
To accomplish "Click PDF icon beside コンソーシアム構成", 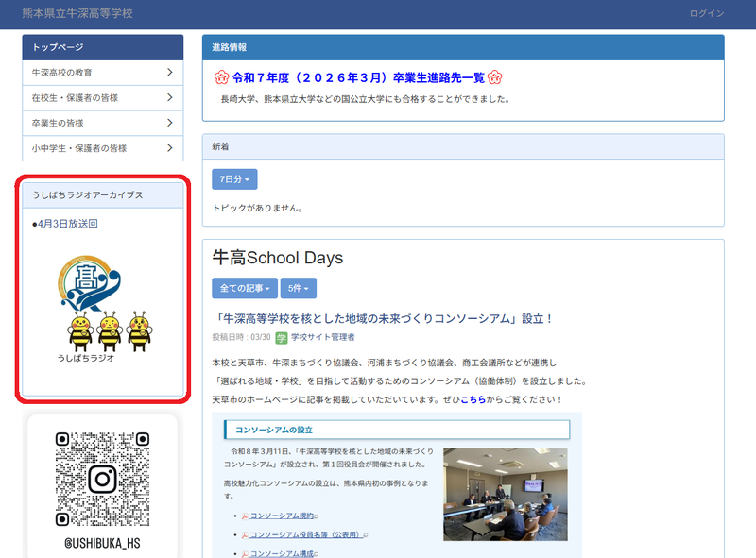I will tap(245, 554).
